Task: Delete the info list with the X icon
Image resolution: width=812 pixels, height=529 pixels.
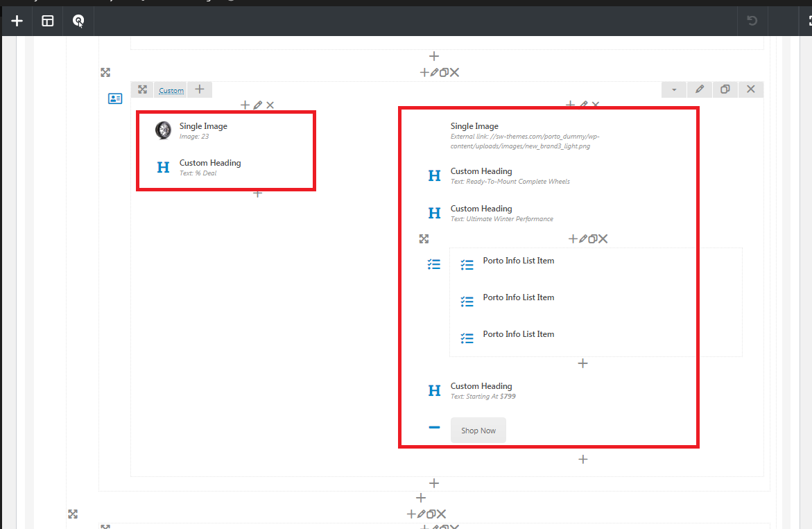Action: point(603,239)
